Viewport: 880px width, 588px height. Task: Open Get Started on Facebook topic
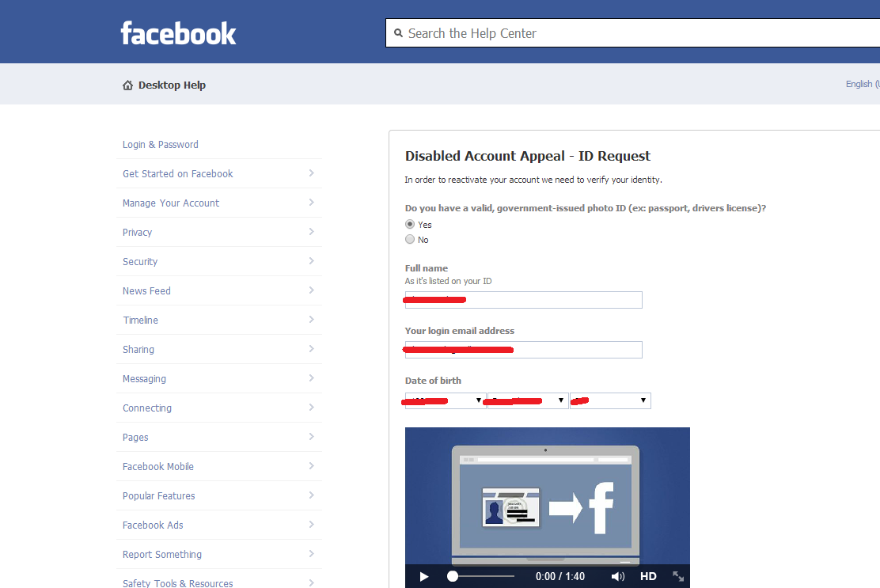(x=177, y=173)
